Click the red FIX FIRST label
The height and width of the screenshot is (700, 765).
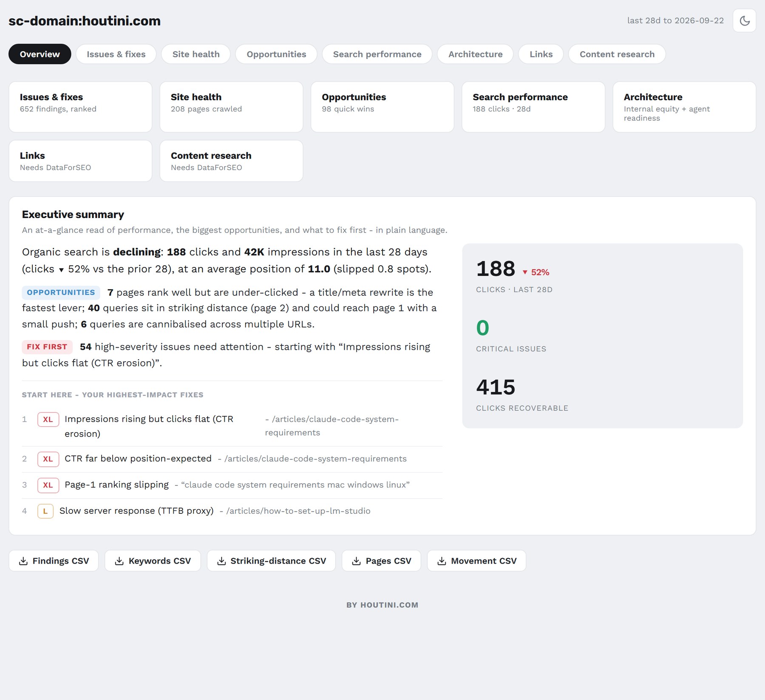pos(47,347)
